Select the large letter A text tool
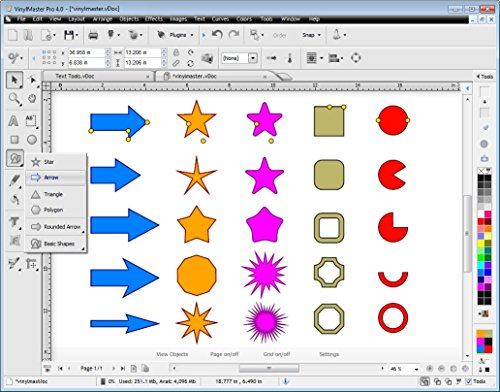 [13, 121]
